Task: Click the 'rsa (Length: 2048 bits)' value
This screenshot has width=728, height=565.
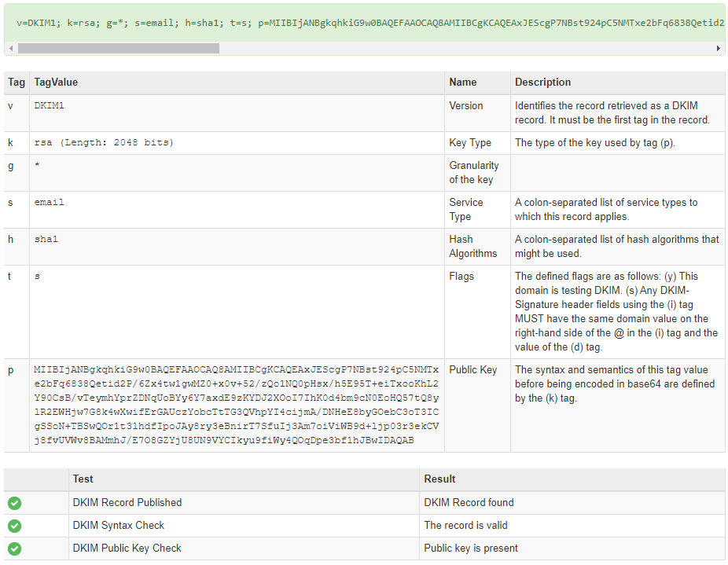Action: pos(104,142)
